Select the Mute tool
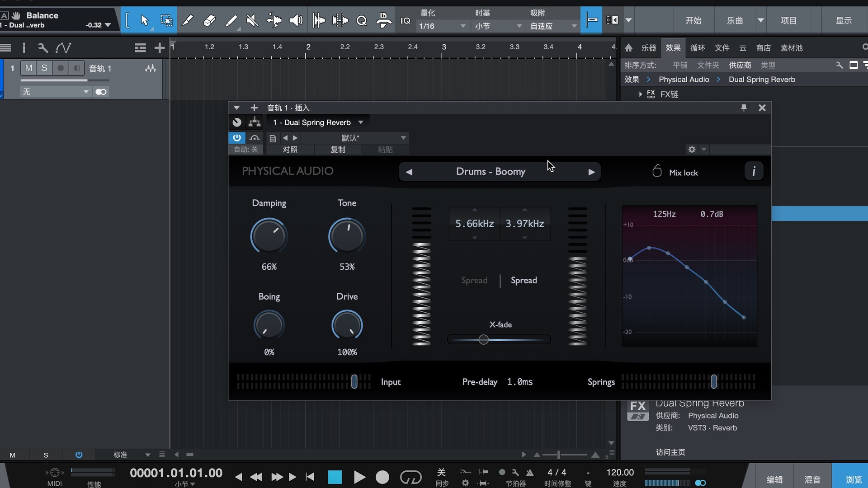 (x=252, y=20)
